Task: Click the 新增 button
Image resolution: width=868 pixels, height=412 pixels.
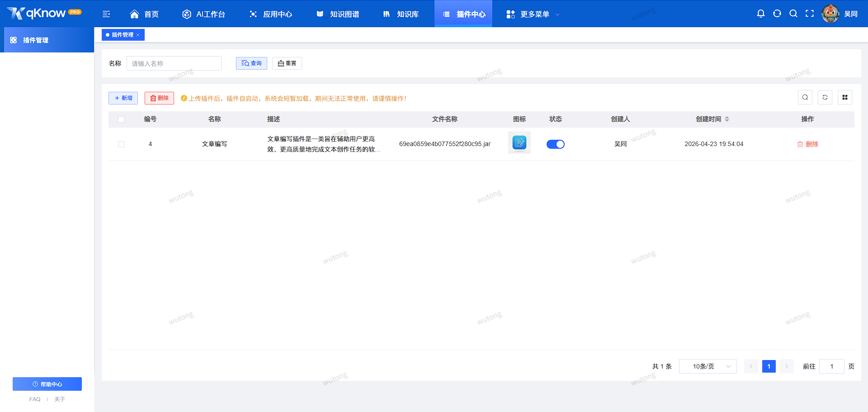Action: pyautogui.click(x=123, y=98)
